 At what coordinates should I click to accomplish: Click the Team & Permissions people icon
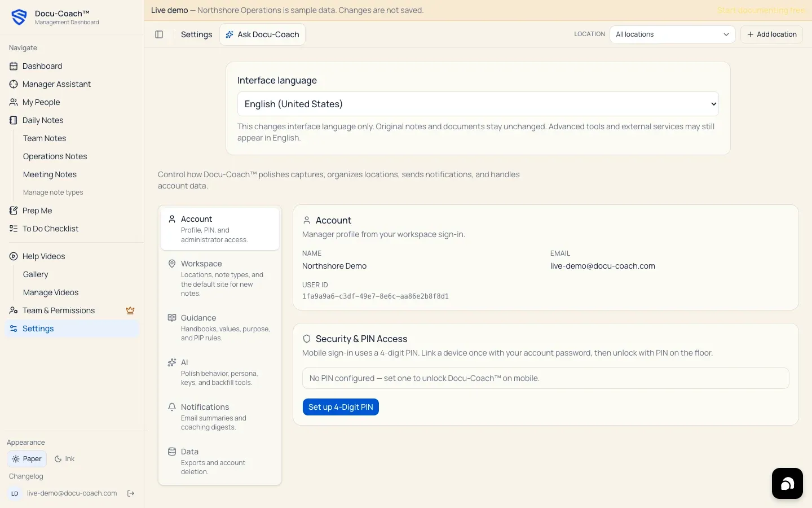[x=14, y=310]
